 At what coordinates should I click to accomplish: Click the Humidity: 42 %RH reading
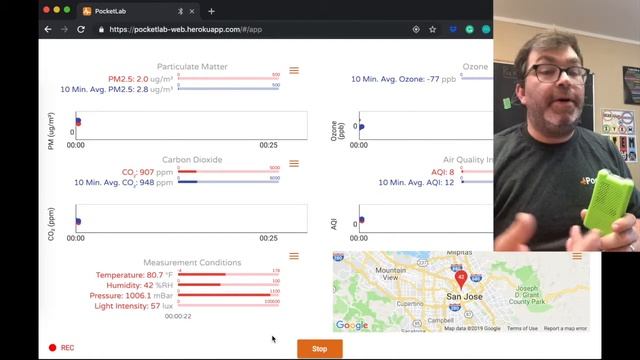point(140,285)
